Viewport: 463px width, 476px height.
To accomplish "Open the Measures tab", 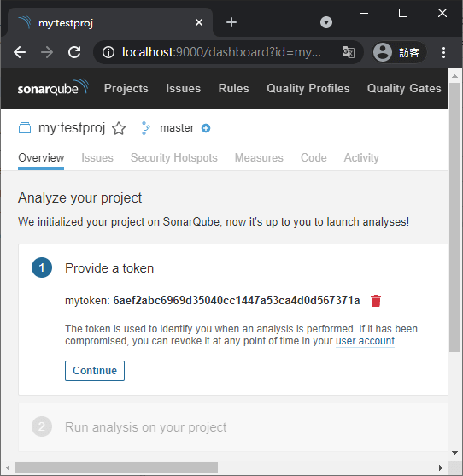I will click(x=259, y=158).
